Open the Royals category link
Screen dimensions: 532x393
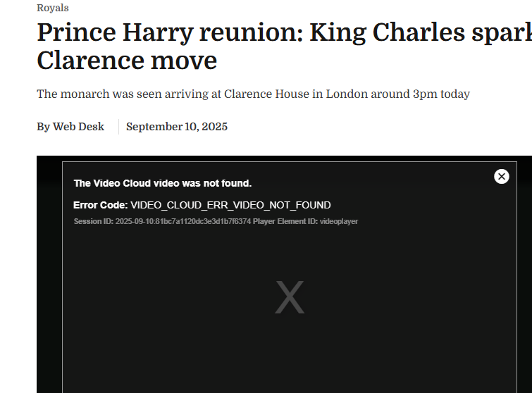53,8
